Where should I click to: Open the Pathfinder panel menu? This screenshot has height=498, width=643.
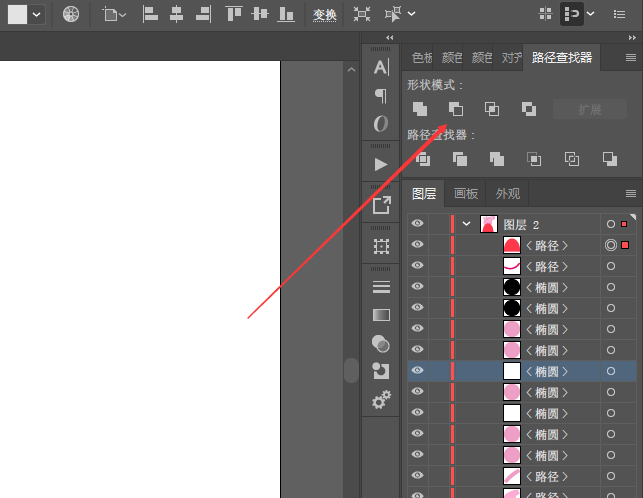tap(631, 58)
